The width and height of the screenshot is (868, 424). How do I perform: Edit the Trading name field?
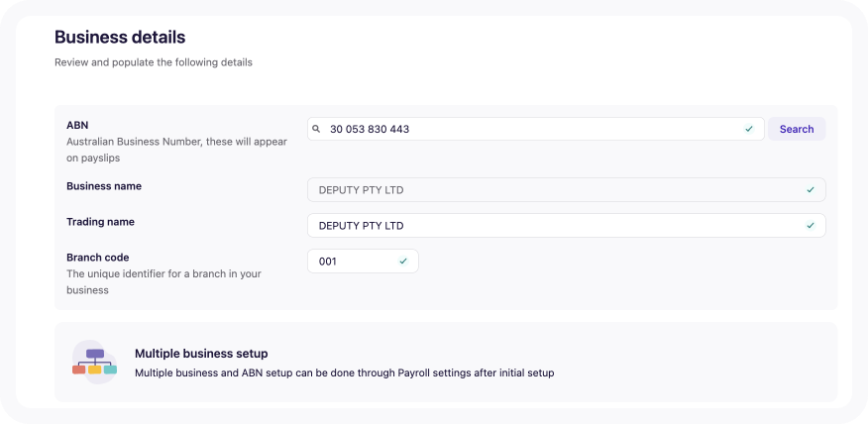pos(567,225)
